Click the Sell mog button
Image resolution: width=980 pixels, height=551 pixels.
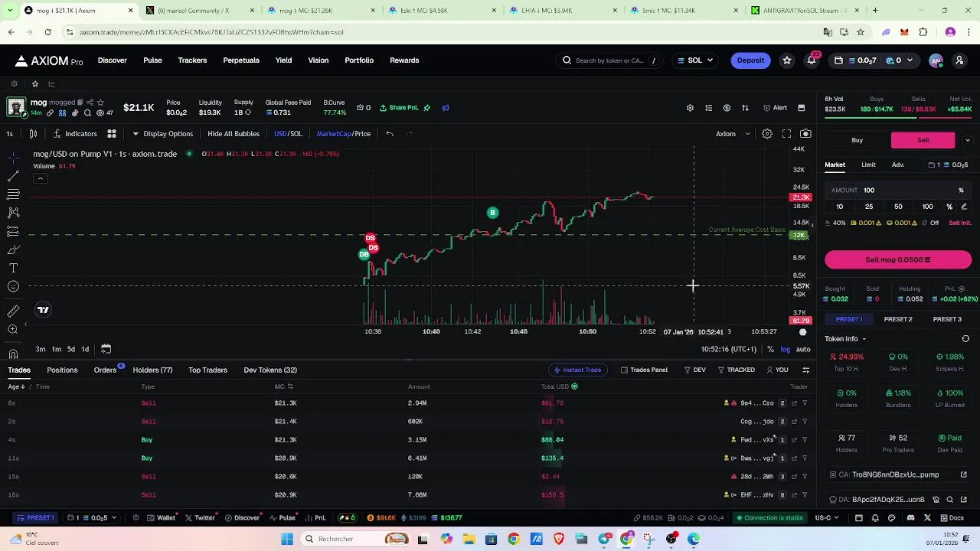point(898,260)
